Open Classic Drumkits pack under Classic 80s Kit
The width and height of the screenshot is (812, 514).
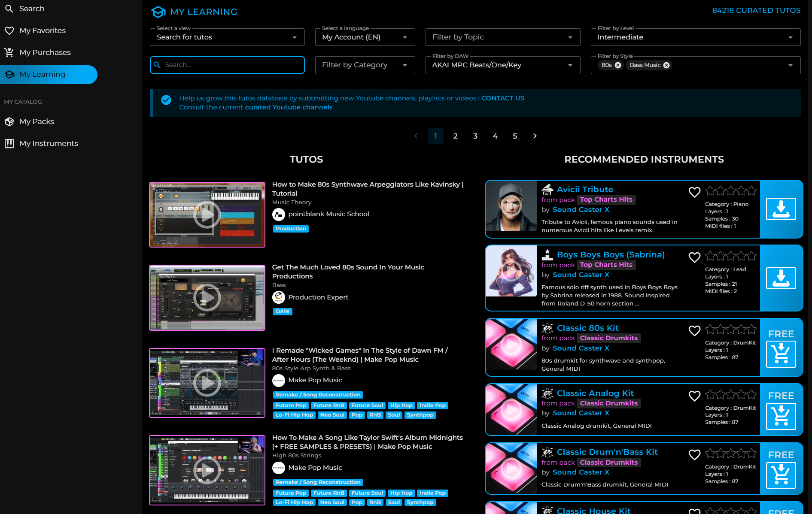[608, 338]
